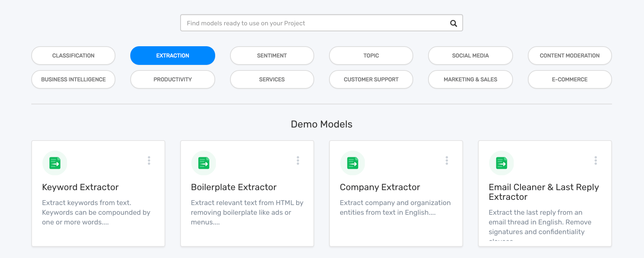Open the Email Cleaner card options menu
This screenshot has width=644, height=258.
[x=596, y=160]
